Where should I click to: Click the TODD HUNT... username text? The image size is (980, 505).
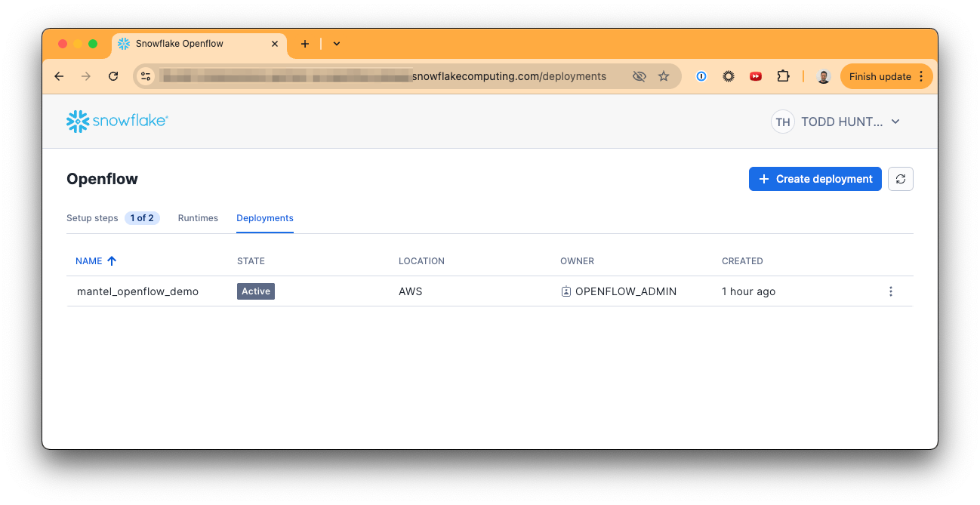click(x=842, y=122)
